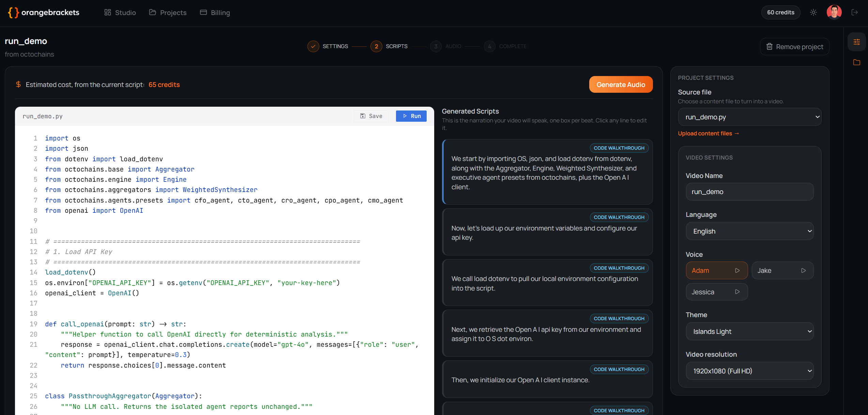868x415 pixels.
Task: Edit script 'Then, we initialize our Open A I'
Action: click(x=548, y=380)
